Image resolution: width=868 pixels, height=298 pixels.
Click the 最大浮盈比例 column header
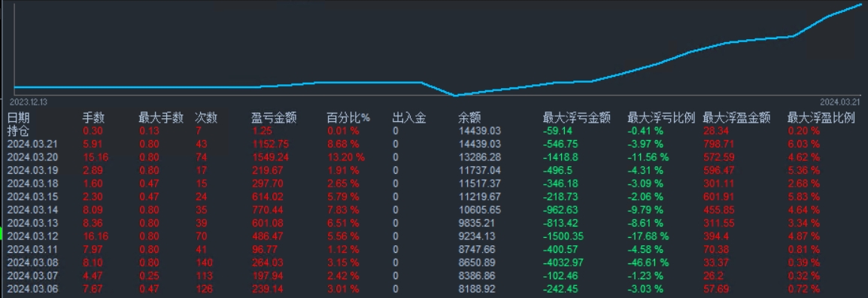pos(821,117)
